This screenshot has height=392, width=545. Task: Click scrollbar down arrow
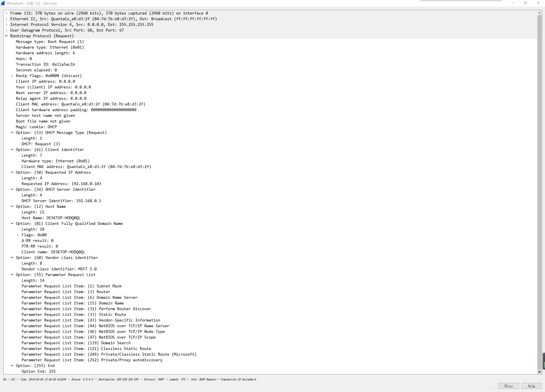coord(539,372)
